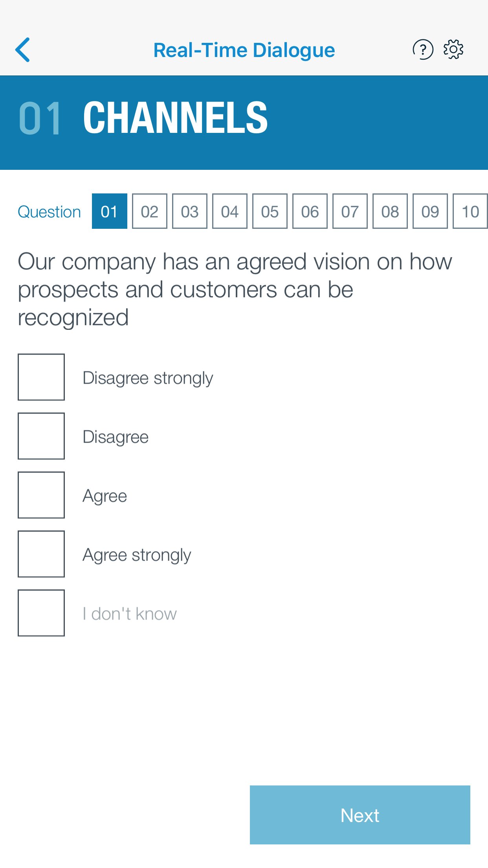Viewport: 488px width, 868px height.
Task: Check the Disagree strongly box
Action: 41,377
